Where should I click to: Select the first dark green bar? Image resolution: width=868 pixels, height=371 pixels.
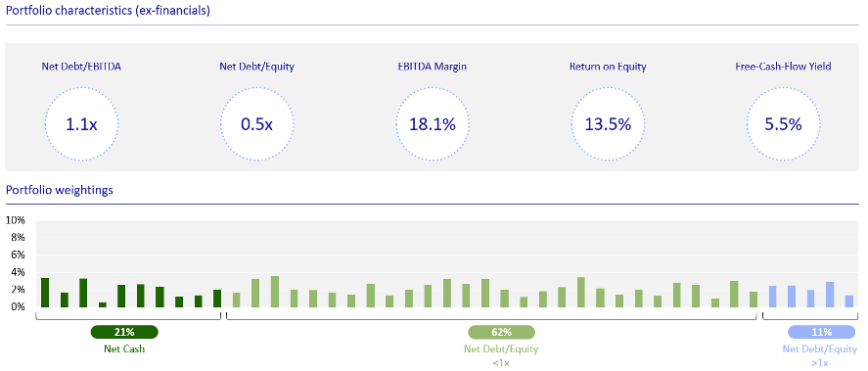45,293
